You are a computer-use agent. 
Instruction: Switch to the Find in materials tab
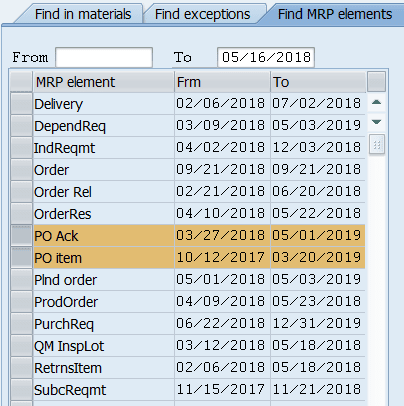pyautogui.click(x=83, y=14)
